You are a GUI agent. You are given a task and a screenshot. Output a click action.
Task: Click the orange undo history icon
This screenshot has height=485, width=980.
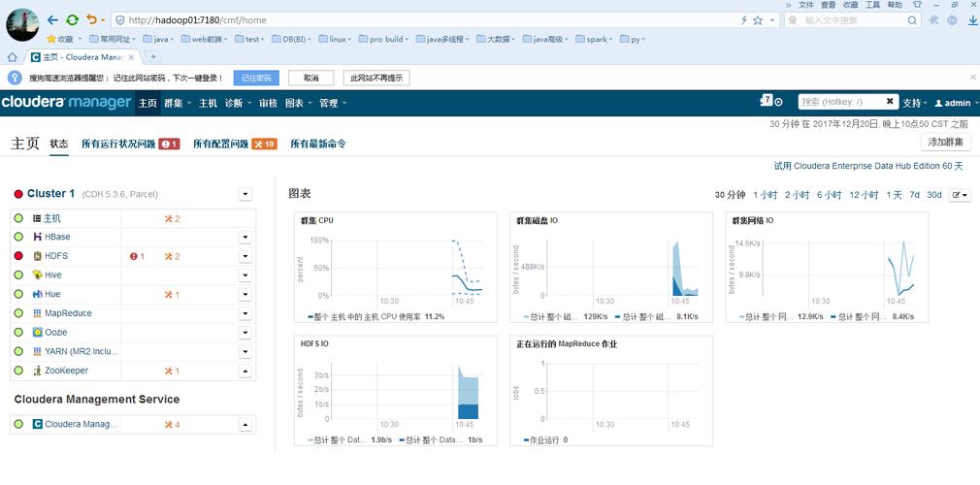click(x=92, y=20)
